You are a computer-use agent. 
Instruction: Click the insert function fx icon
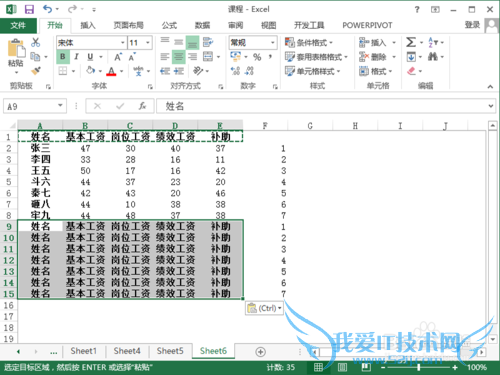tap(142, 106)
